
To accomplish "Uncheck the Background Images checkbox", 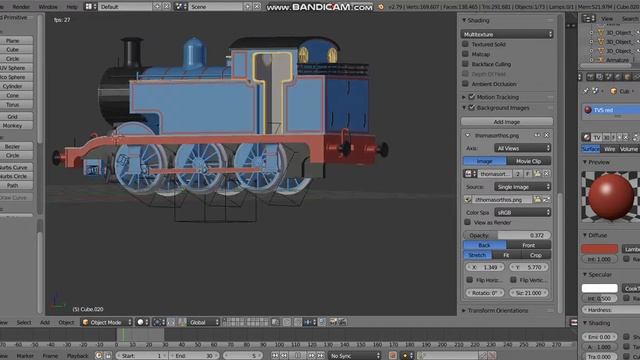I will pos(472,108).
